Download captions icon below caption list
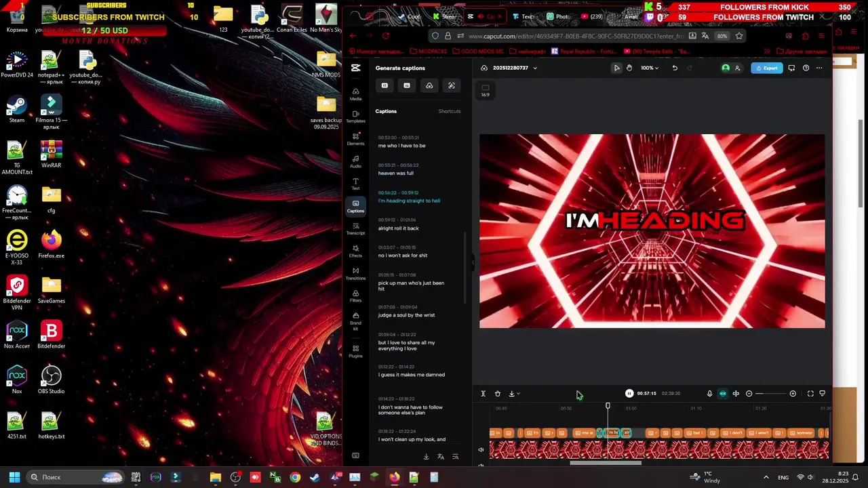Screen dimensions: 868x488 [x=426, y=457]
